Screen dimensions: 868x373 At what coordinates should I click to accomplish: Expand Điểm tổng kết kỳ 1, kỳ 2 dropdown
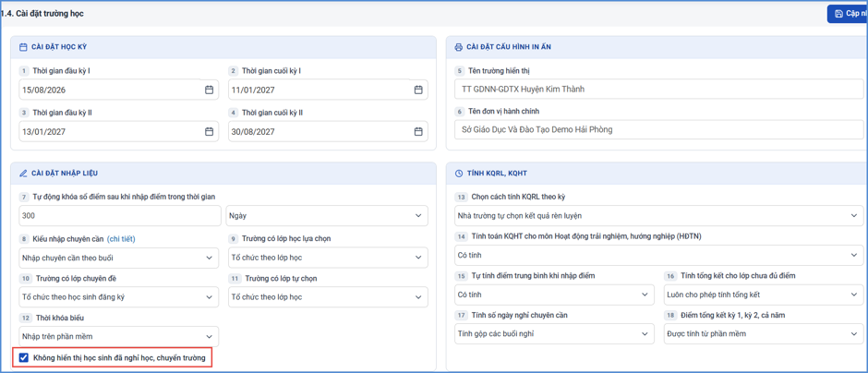[x=764, y=333]
